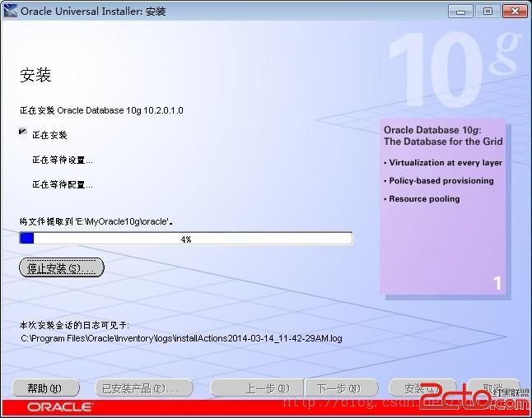Close the Oracle Universal Installer window
This screenshot has width=532, height=418.
tap(515, 12)
